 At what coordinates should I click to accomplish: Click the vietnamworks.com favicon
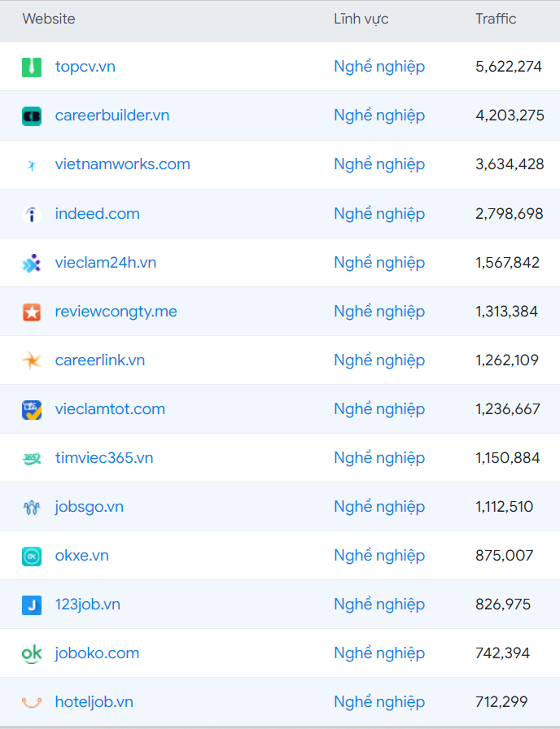[x=32, y=164]
